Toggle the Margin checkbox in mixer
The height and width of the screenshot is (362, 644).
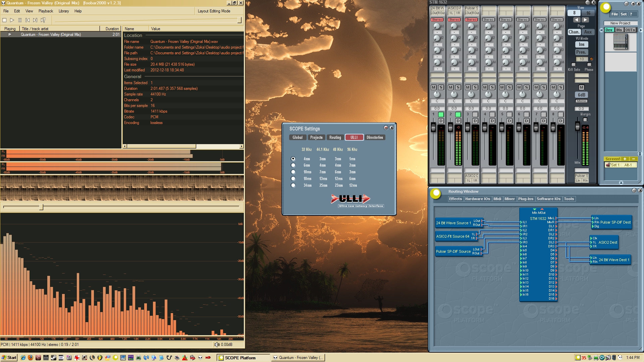585,120
